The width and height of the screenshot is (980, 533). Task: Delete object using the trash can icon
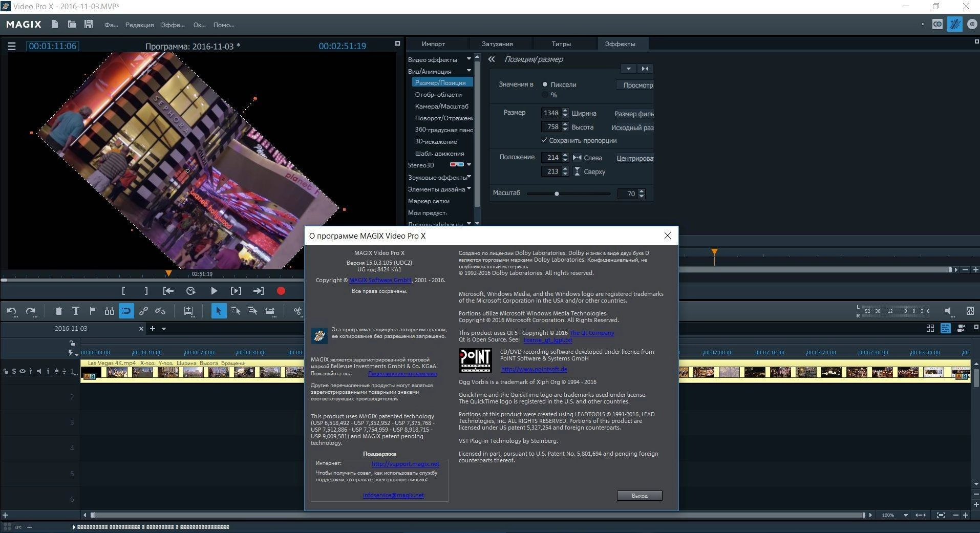58,311
